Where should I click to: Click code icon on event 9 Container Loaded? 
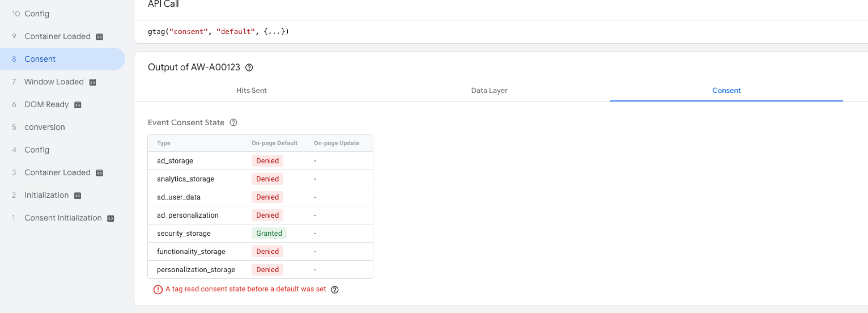(99, 37)
